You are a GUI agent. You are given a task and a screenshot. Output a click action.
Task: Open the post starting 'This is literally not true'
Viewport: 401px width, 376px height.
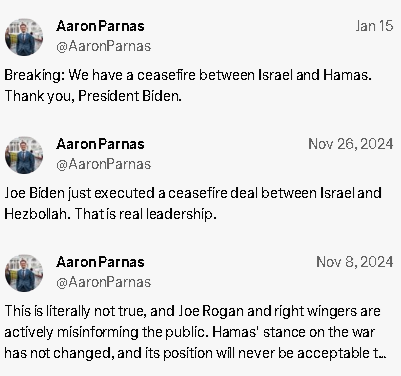(x=195, y=332)
